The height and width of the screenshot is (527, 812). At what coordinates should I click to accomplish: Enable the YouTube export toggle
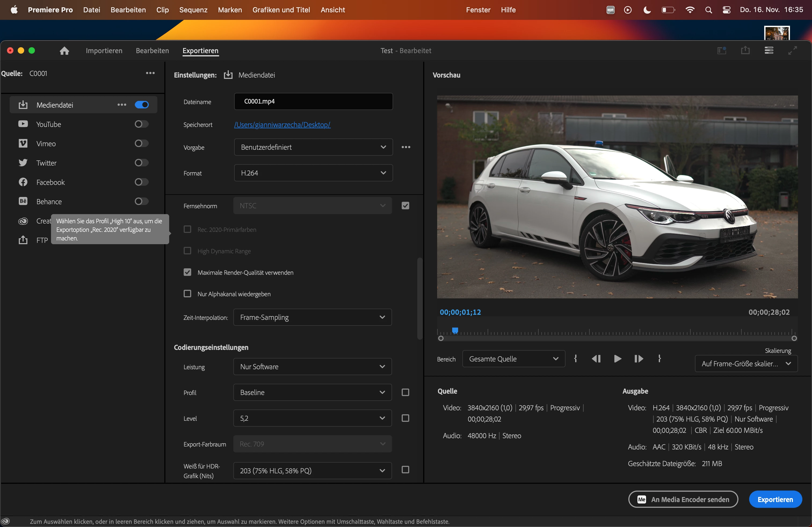141,124
